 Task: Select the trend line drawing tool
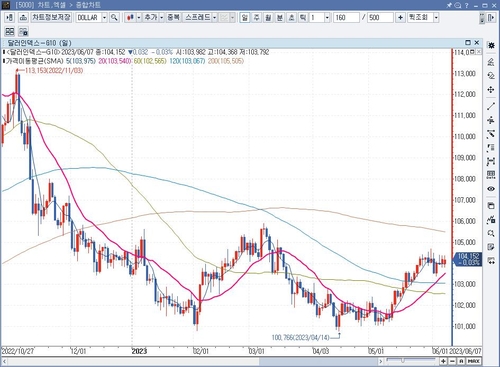[491, 107]
